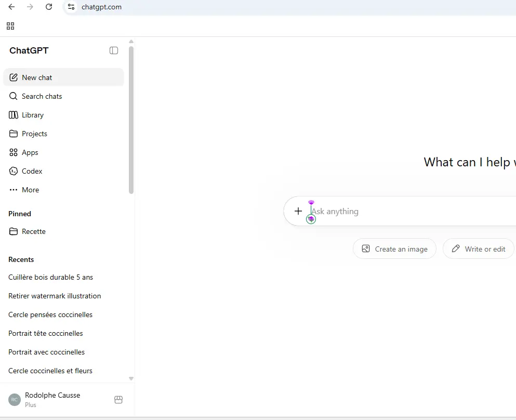Click the Projects folder icon
The height and width of the screenshot is (420, 516).
pyautogui.click(x=14, y=134)
